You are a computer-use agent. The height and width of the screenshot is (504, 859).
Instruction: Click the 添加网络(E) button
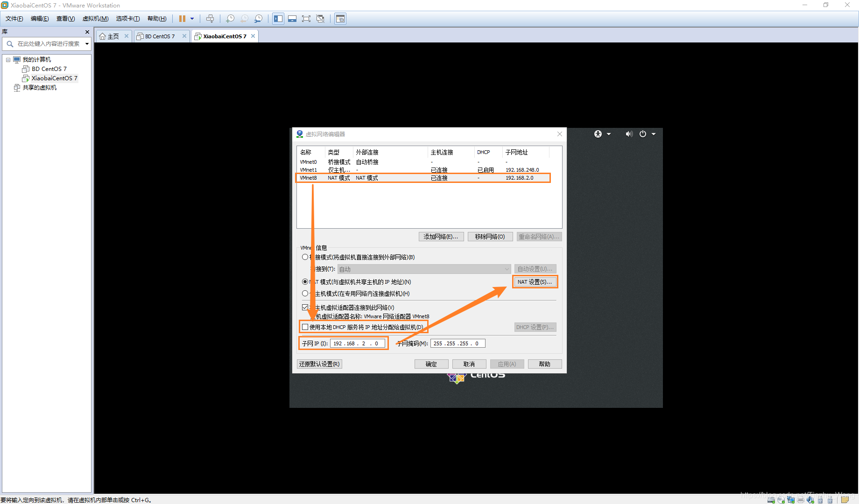click(x=441, y=237)
